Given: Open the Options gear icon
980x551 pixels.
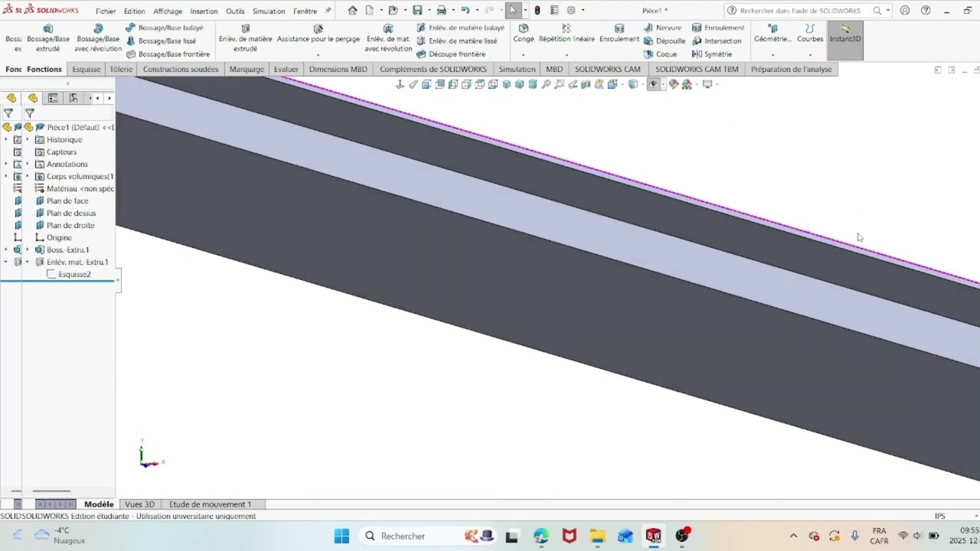Looking at the screenshot, I should tap(571, 11).
